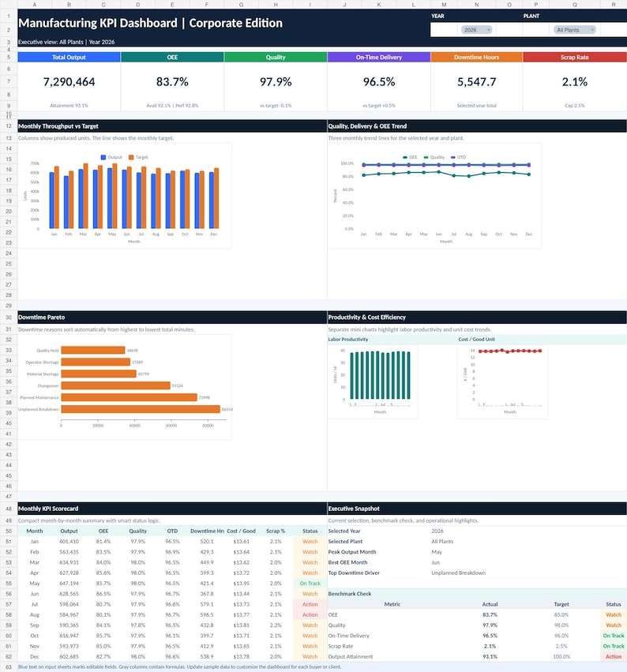627x672 pixels.
Task: Select the Jun OEE cell 86.5%
Action: [103, 594]
